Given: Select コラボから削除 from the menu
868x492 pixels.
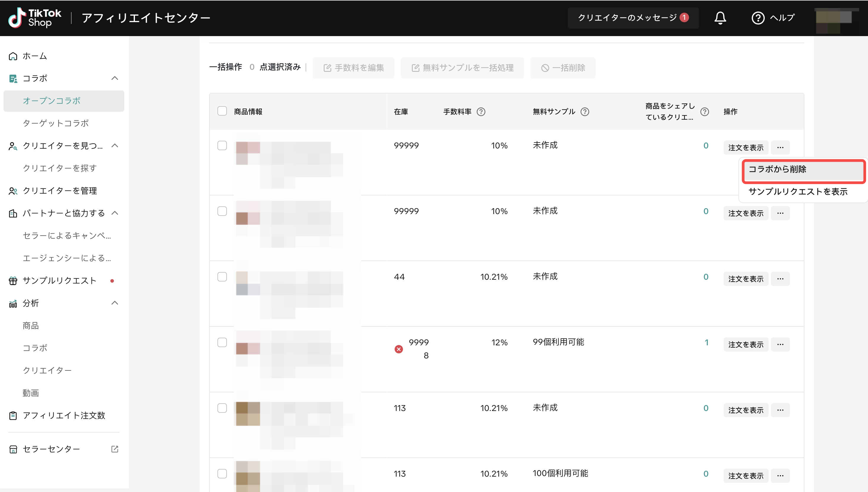Looking at the screenshot, I should pos(803,170).
